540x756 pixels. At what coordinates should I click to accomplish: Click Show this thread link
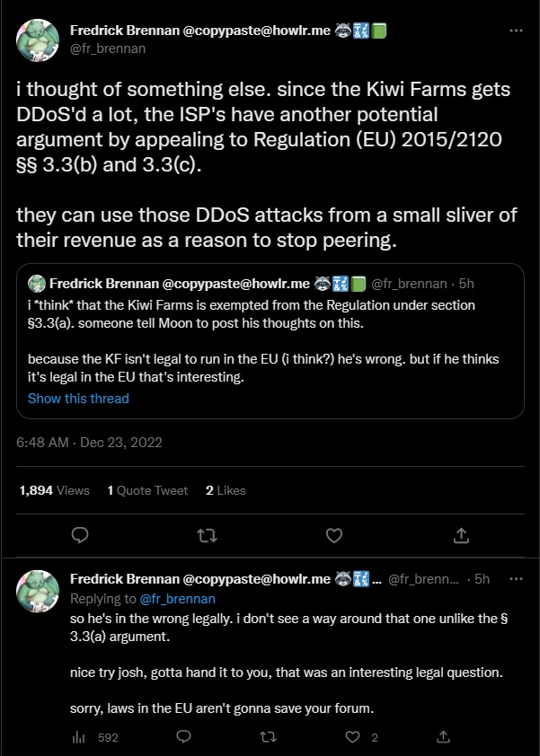pos(78,398)
